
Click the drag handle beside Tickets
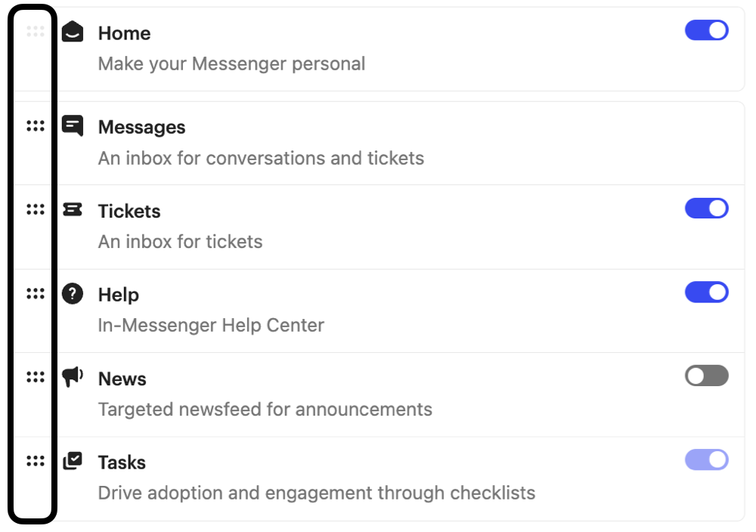(36, 209)
